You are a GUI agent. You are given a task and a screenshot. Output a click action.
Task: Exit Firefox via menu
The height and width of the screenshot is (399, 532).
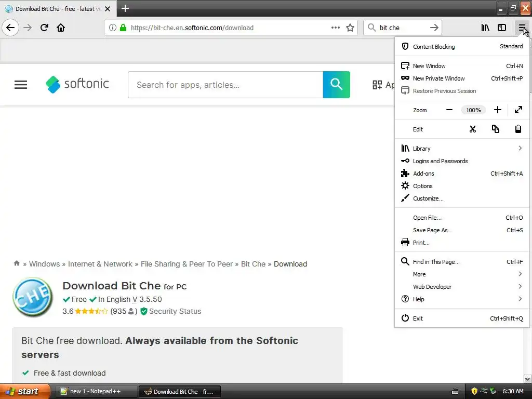(x=462, y=318)
